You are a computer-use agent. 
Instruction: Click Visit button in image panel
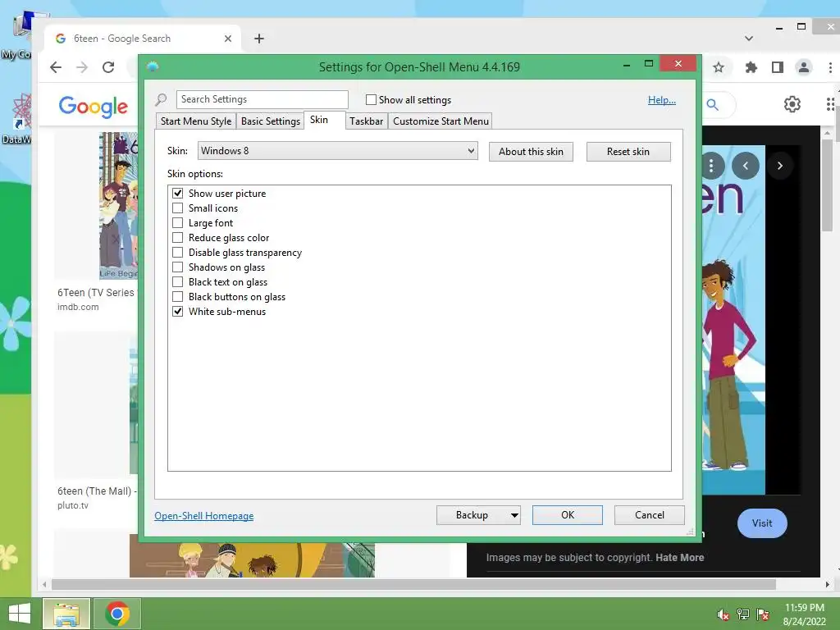point(762,523)
